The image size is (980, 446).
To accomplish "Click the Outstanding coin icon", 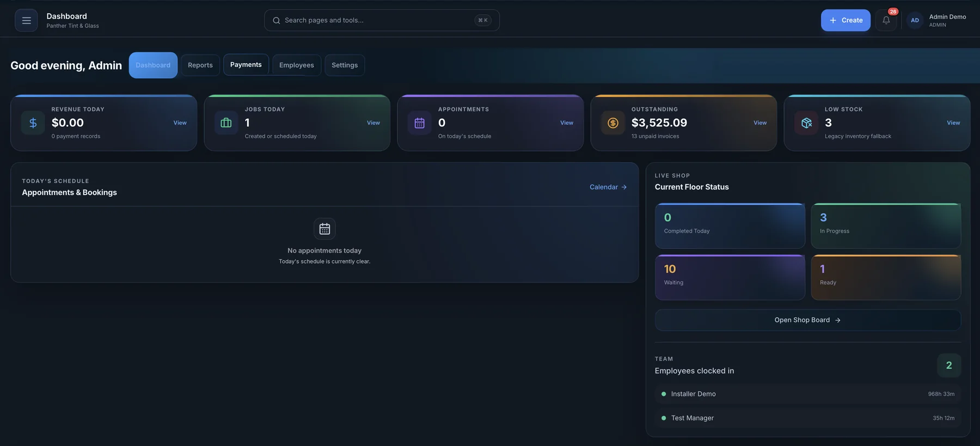I will click(x=613, y=123).
